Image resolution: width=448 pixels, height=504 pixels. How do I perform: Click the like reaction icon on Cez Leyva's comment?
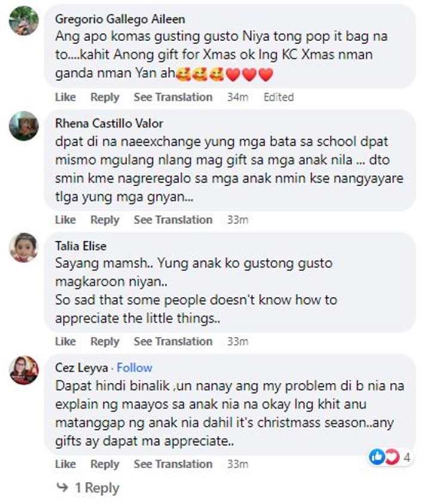(x=377, y=456)
